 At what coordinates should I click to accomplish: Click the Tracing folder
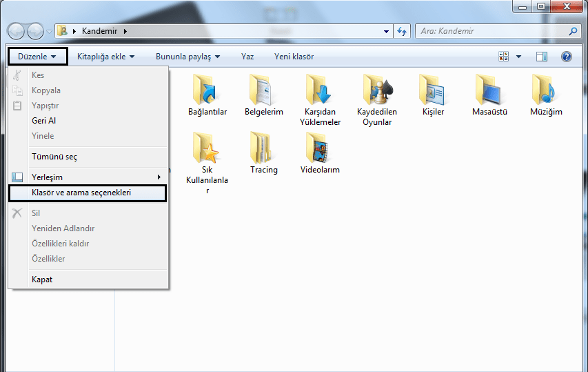click(263, 153)
